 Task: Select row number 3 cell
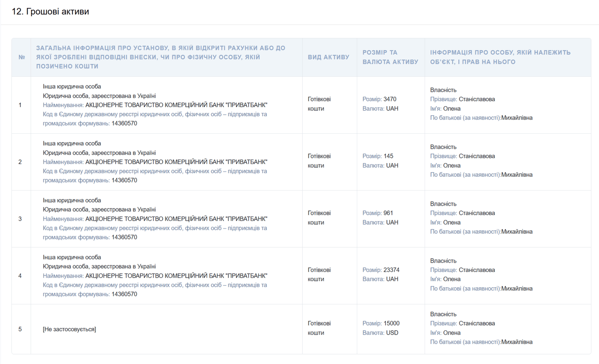(x=20, y=219)
